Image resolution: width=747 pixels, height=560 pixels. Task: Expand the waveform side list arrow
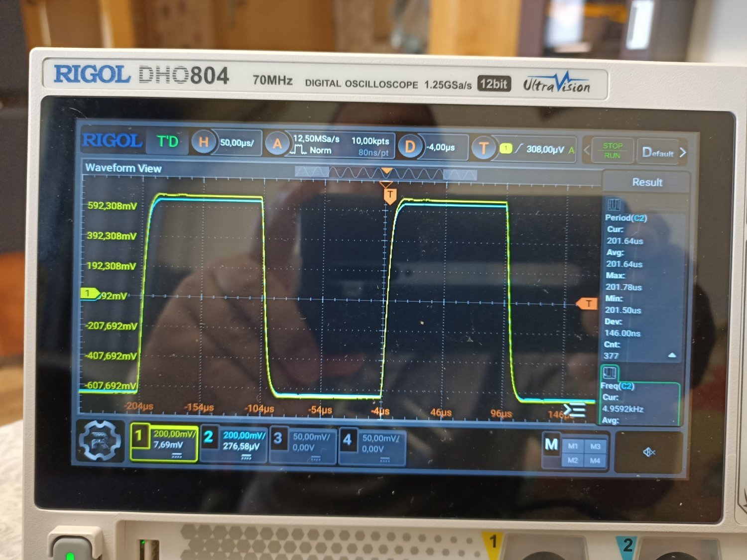pos(576,411)
